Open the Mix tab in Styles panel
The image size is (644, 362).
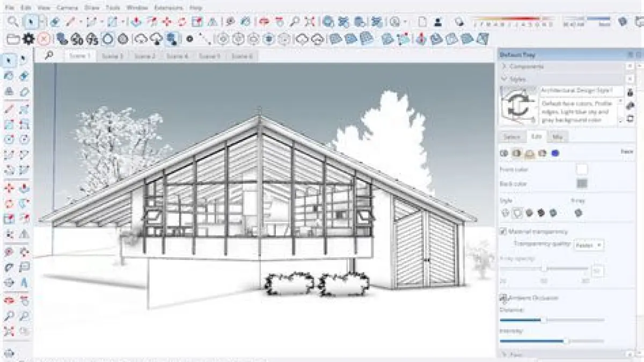point(558,137)
